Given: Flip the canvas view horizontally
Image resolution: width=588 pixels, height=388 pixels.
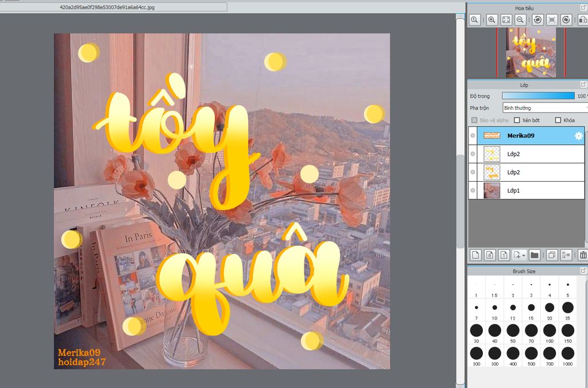Looking at the screenshot, I should click(583, 20).
